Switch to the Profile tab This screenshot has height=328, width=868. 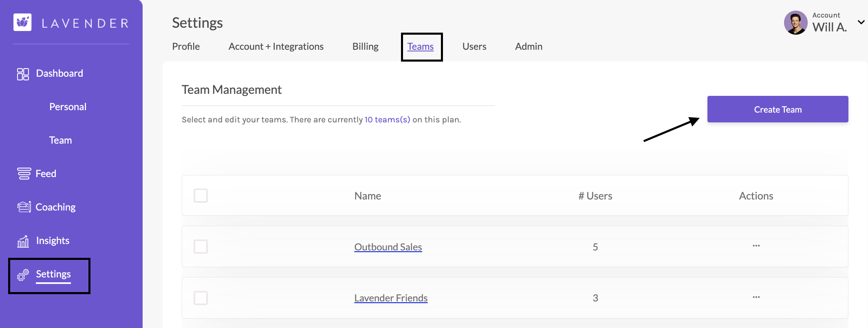click(x=186, y=47)
